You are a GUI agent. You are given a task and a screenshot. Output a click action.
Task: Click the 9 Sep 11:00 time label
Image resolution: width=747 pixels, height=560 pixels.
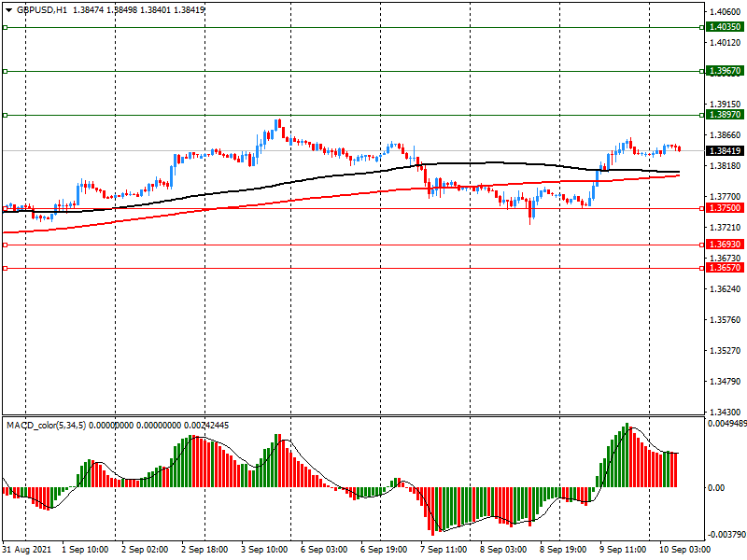[x=623, y=550]
